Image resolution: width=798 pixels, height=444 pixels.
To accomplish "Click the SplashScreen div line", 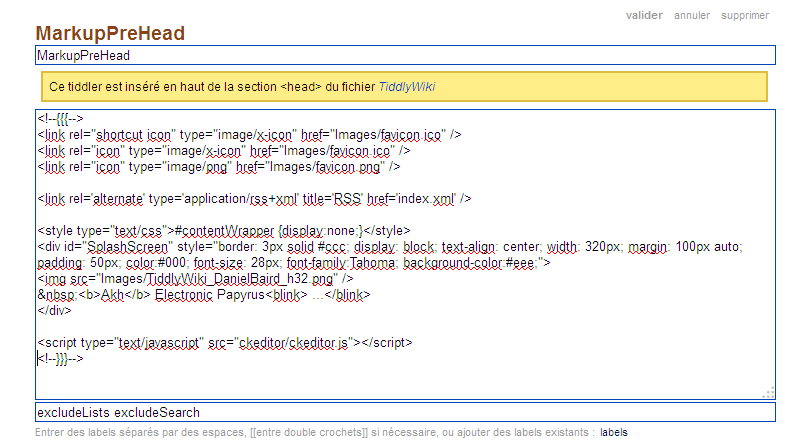I will (x=390, y=255).
